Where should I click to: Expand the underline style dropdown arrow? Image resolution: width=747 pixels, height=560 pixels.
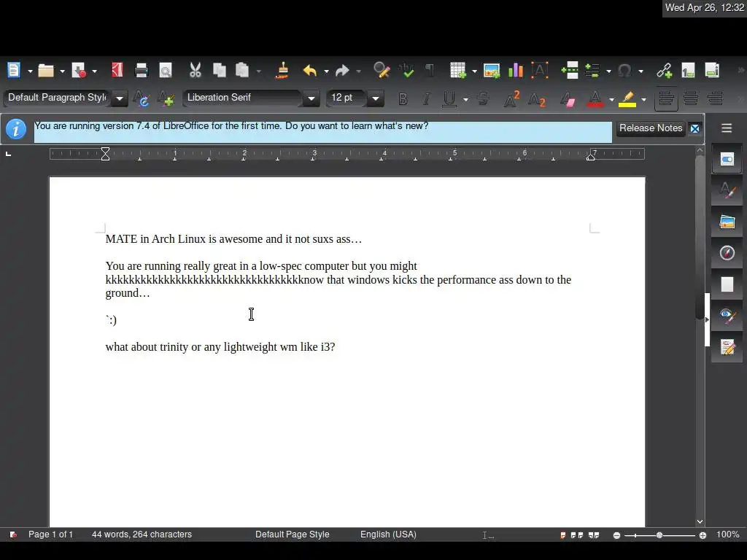tap(465, 99)
